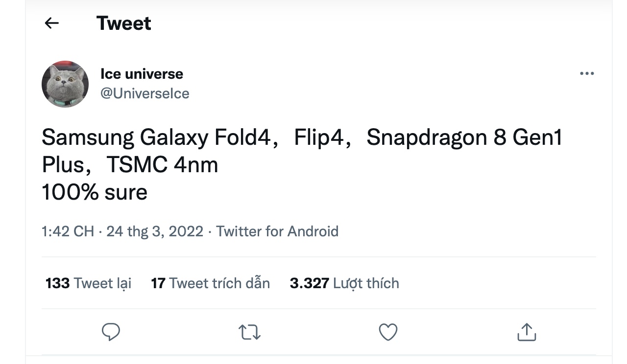The image size is (627, 364).
Task: Expand retweet options from the retweet control
Action: 250,332
